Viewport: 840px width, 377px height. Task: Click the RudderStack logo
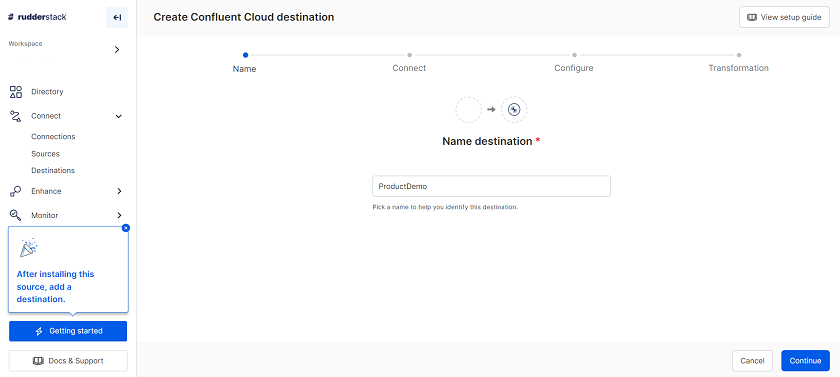[x=37, y=17]
